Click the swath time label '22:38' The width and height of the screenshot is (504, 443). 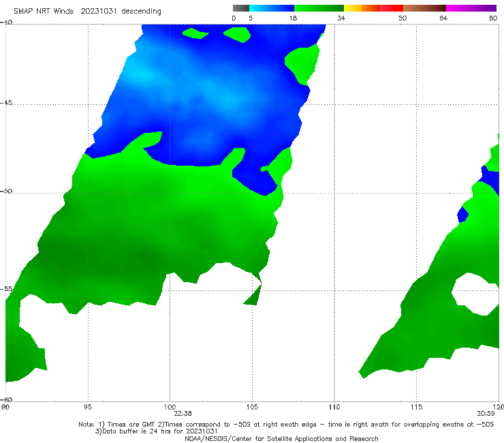click(x=183, y=414)
